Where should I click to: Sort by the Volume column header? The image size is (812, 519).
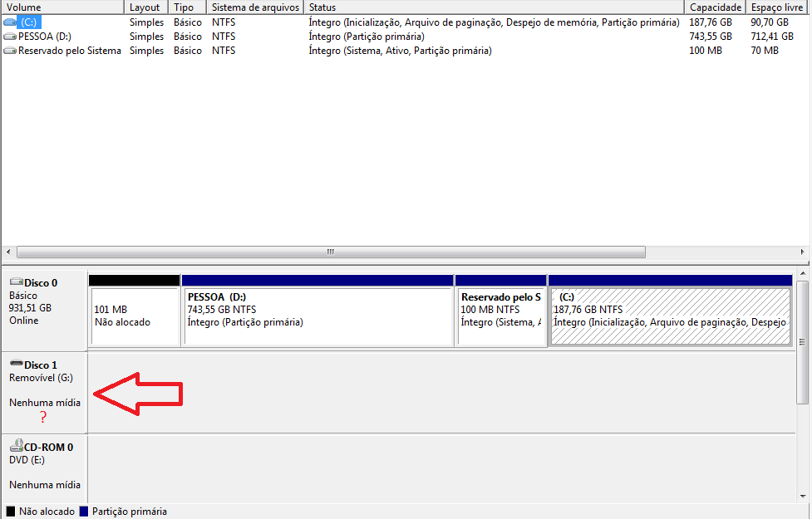pos(62,7)
